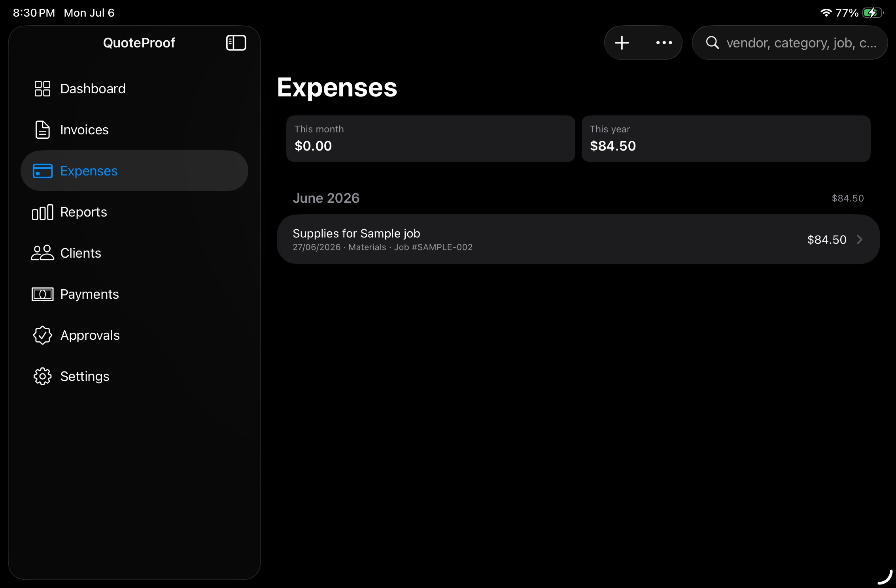
Task: Click the Approvals checkmark seal icon
Action: (42, 335)
